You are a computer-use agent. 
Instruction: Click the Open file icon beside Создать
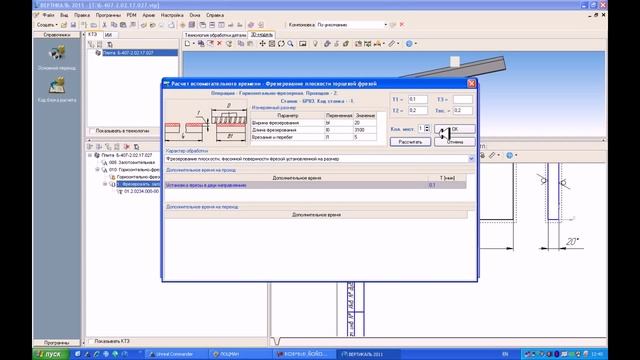[x=64, y=25]
